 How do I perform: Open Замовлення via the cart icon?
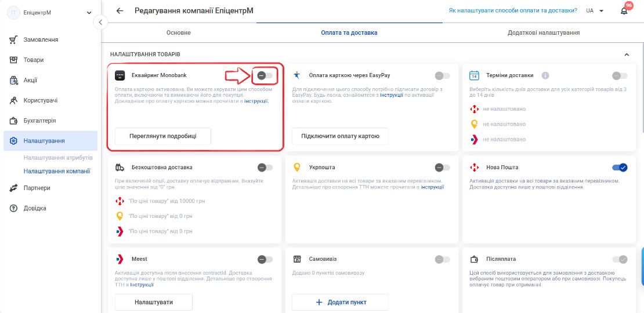pos(13,40)
